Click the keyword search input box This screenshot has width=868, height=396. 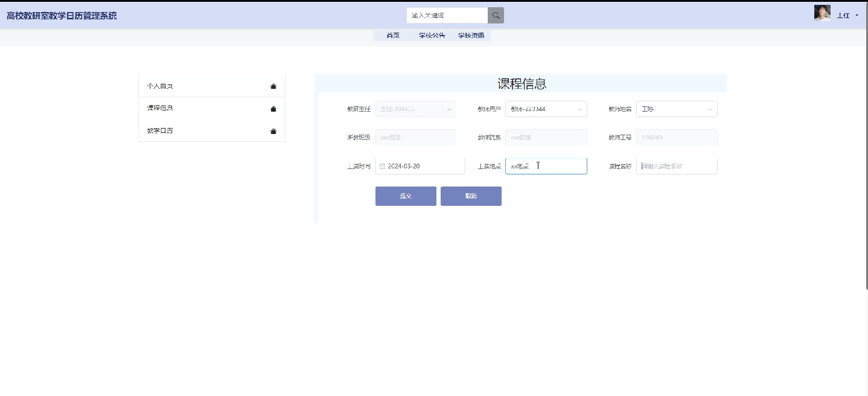click(447, 14)
